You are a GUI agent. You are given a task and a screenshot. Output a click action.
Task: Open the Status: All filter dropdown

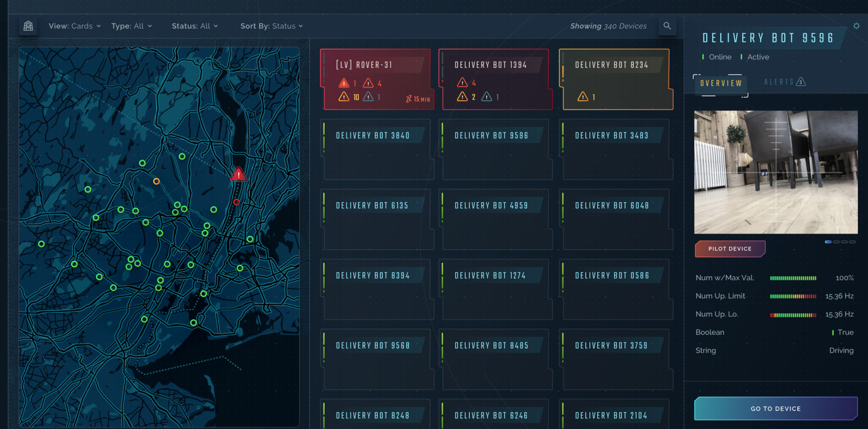click(195, 26)
